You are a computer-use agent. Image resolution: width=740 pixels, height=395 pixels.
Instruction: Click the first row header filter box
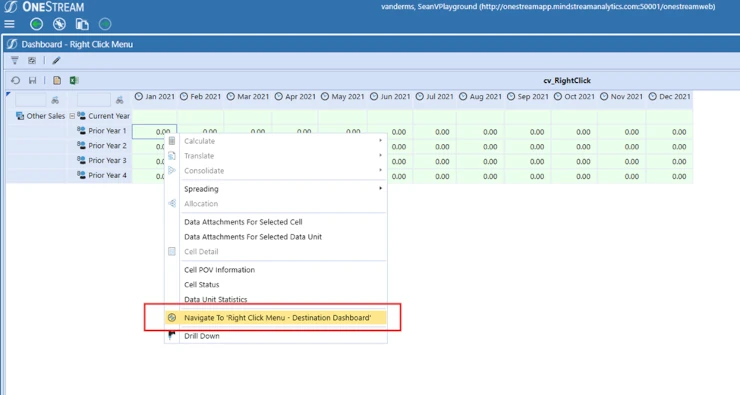(31, 100)
